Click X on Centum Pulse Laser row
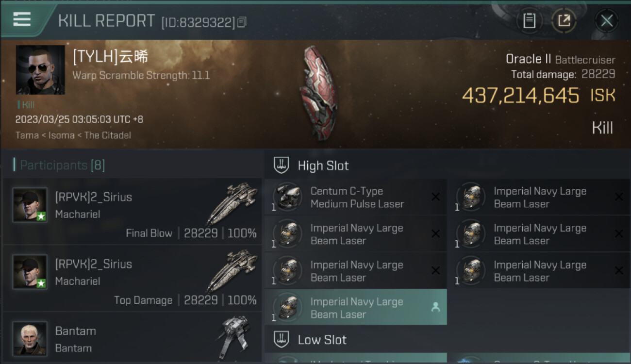The image size is (631, 364). coord(435,197)
